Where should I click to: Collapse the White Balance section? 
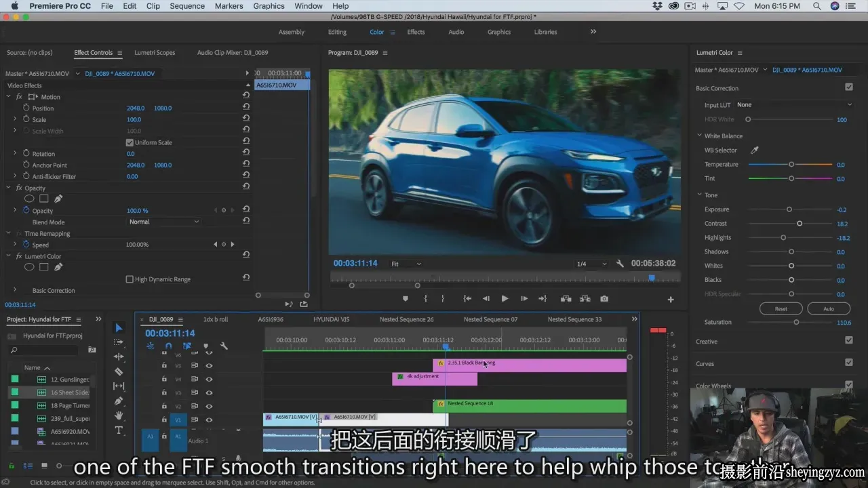[x=699, y=136]
